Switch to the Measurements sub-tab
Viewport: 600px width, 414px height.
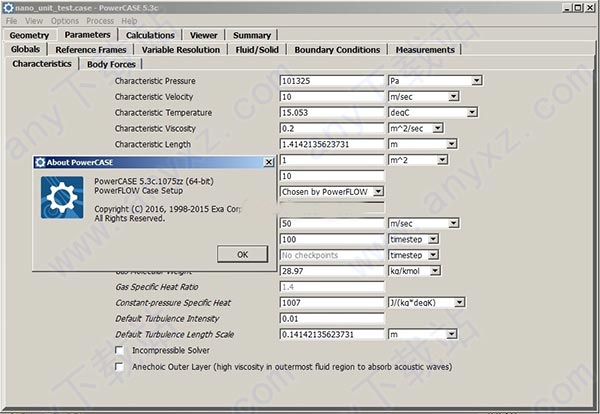(425, 50)
